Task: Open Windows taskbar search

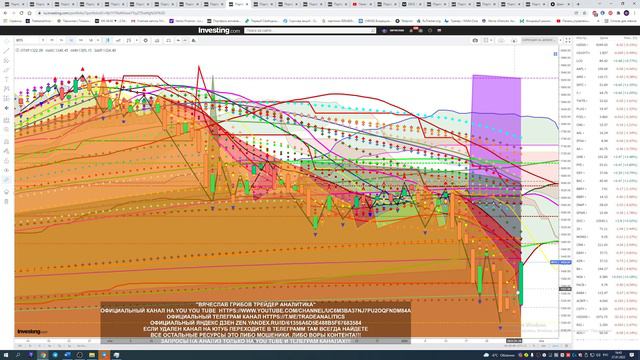Action: pyautogui.click(x=18, y=355)
